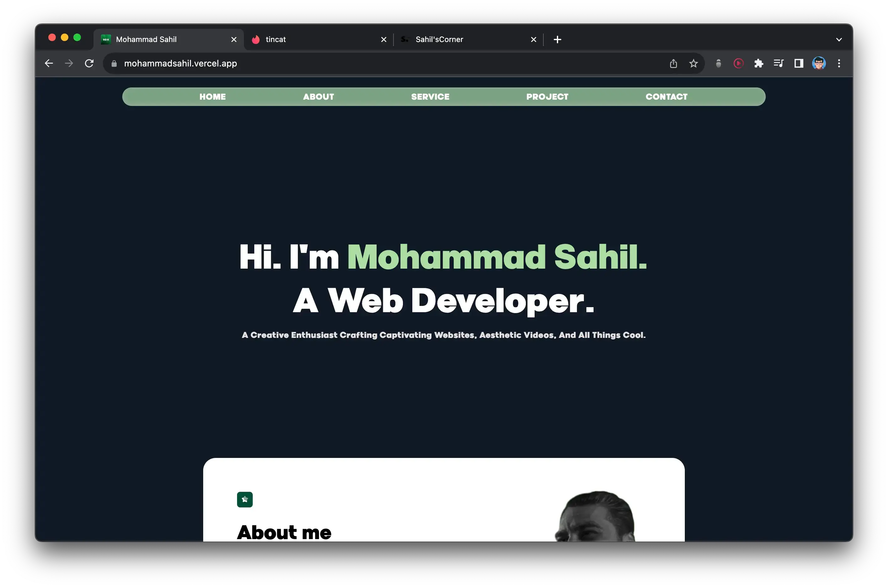Open the grey mouse-shaped extension
Screen dimensions: 888x588
pyautogui.click(x=718, y=63)
